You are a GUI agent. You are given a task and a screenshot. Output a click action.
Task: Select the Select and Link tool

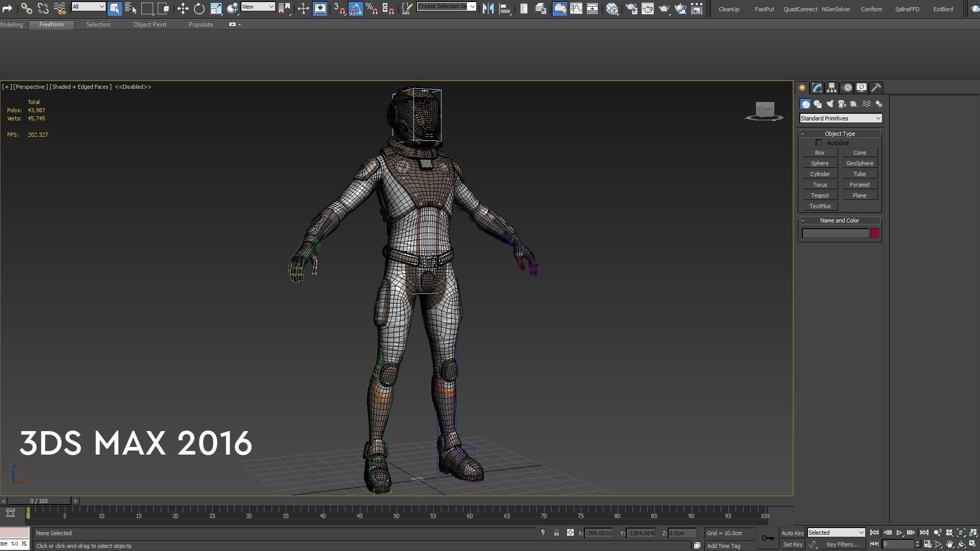coord(27,8)
